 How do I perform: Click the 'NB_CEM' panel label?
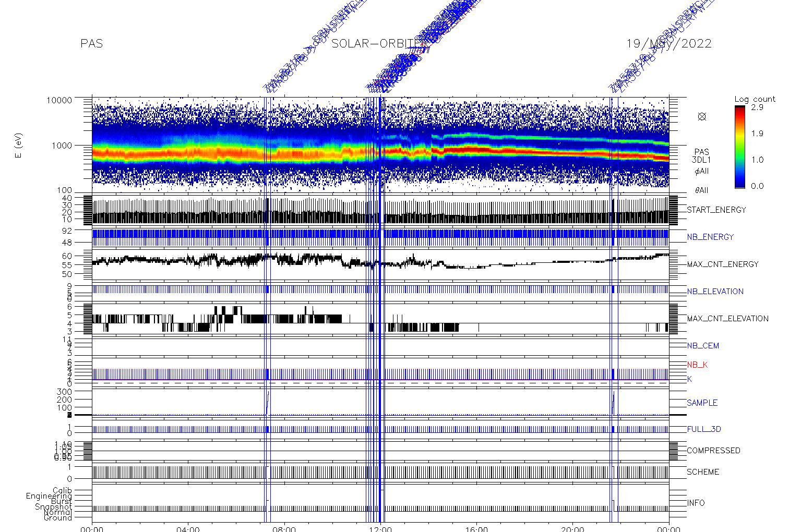[703, 346]
